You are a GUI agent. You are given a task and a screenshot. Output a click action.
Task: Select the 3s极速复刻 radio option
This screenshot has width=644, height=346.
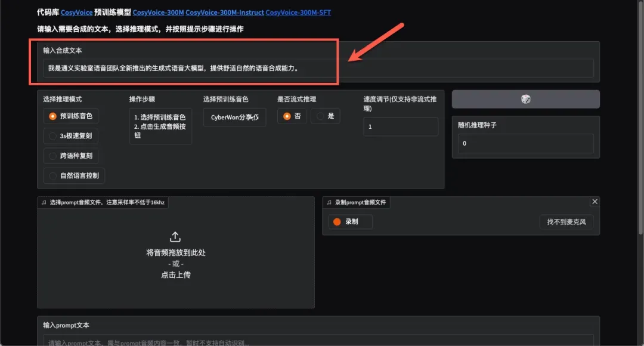(x=53, y=136)
